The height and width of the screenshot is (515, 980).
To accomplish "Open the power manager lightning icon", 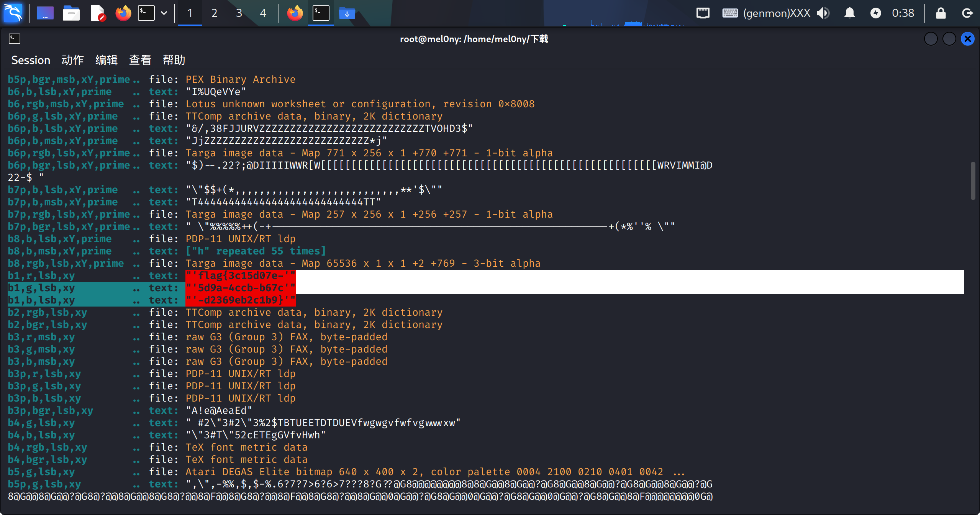I will pos(875,13).
